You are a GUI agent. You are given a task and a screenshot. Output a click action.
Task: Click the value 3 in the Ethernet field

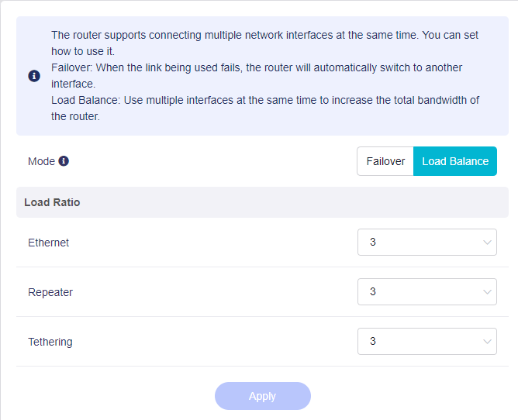point(373,243)
